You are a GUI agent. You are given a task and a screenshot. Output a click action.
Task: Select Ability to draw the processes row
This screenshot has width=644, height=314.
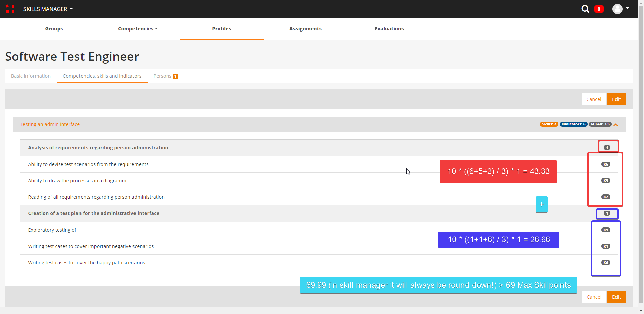pyautogui.click(x=319, y=181)
